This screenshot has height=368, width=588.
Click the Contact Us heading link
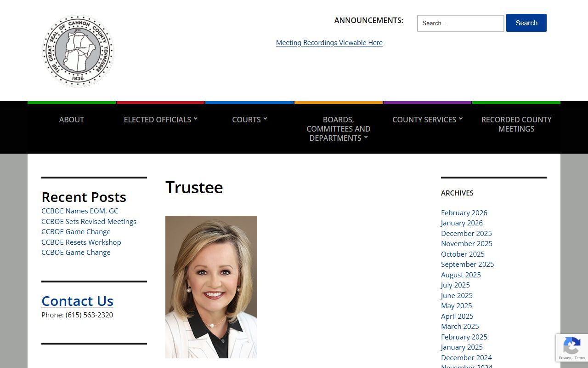(x=77, y=301)
